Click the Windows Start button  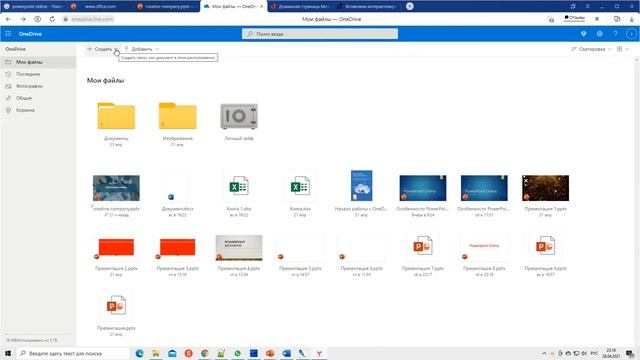point(8,353)
